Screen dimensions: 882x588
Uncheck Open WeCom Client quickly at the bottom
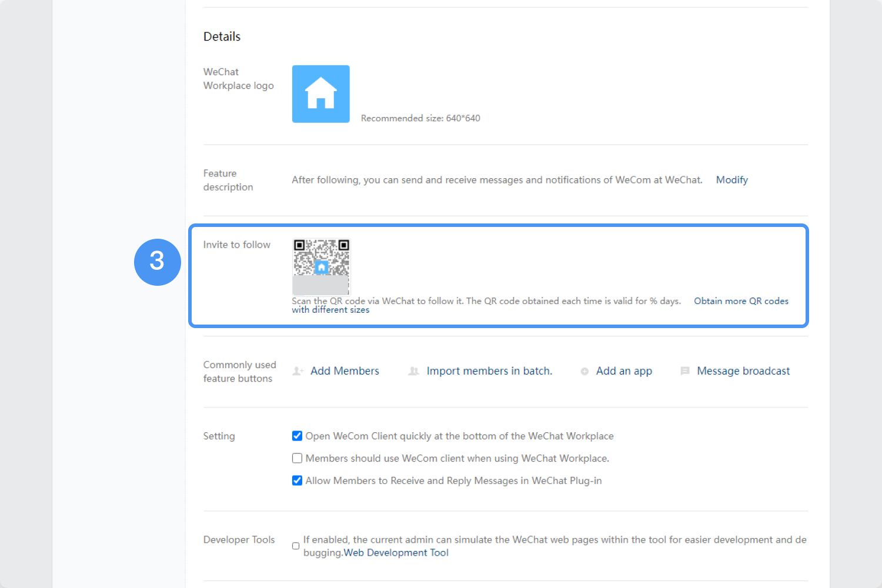coord(297,436)
